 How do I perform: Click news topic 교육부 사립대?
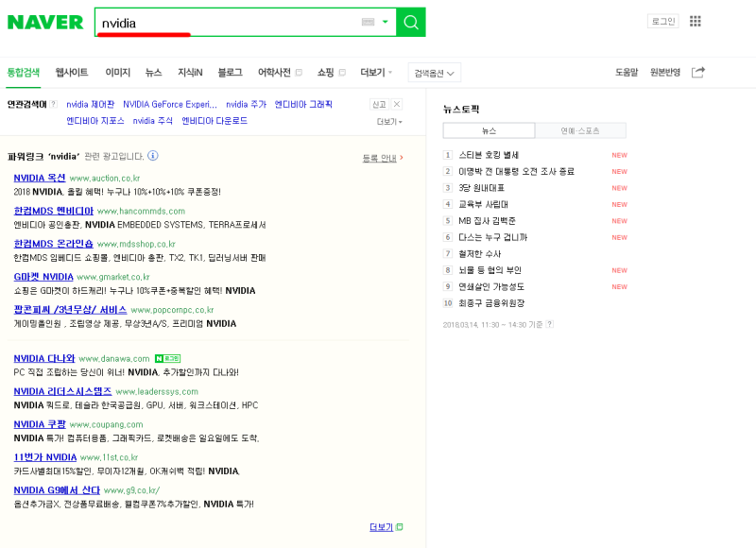(483, 204)
